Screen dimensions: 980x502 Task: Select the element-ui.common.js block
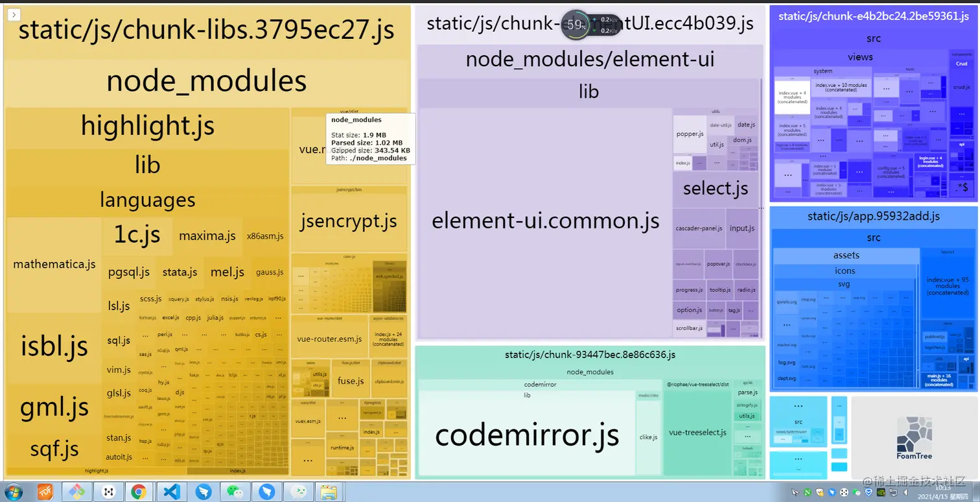coord(545,222)
